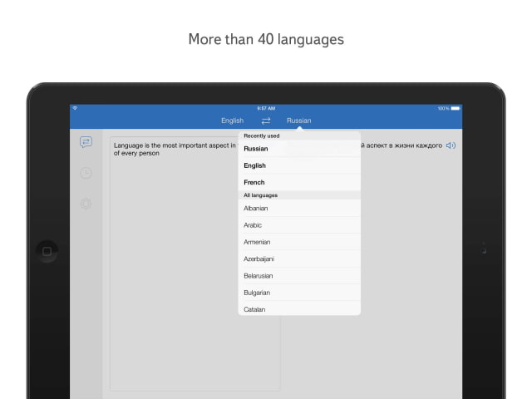Choose Albanian from all languages
The height and width of the screenshot is (399, 532).
[299, 209]
